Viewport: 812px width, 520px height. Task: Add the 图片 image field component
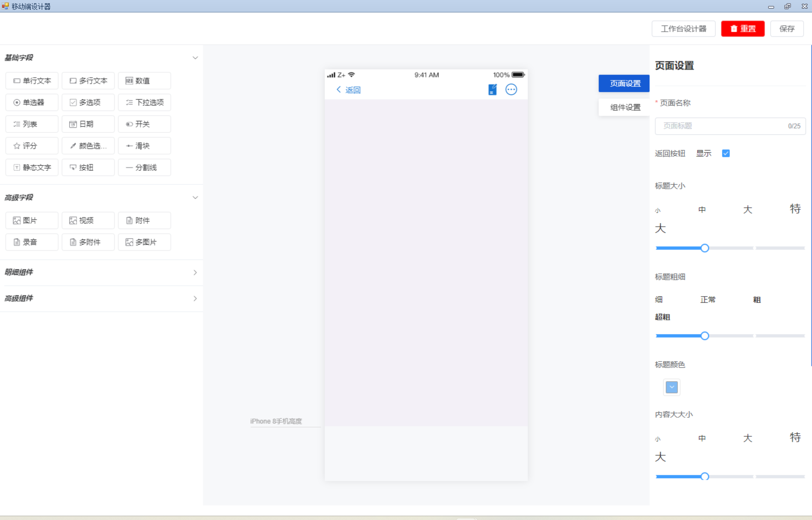32,220
